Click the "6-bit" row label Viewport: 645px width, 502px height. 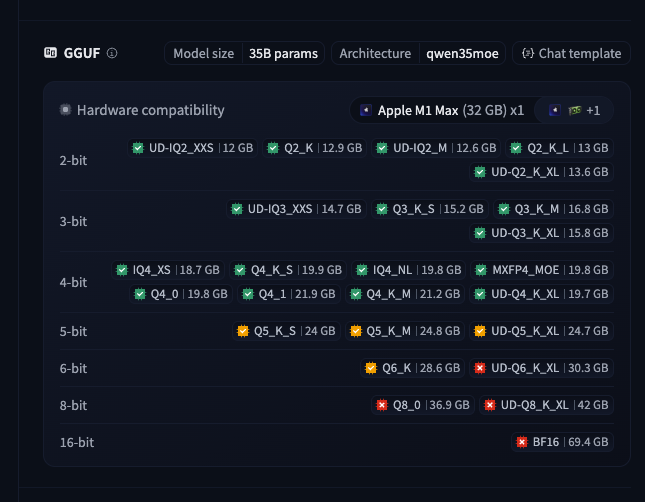coord(73,369)
